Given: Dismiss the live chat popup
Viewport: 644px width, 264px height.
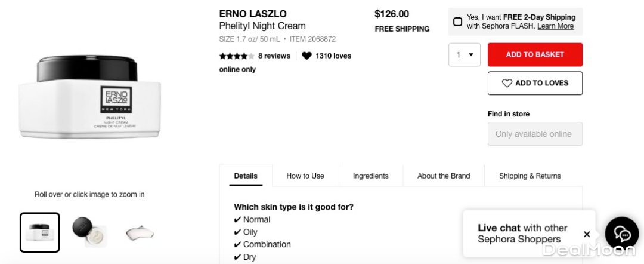Looking at the screenshot, I should click(x=587, y=234).
